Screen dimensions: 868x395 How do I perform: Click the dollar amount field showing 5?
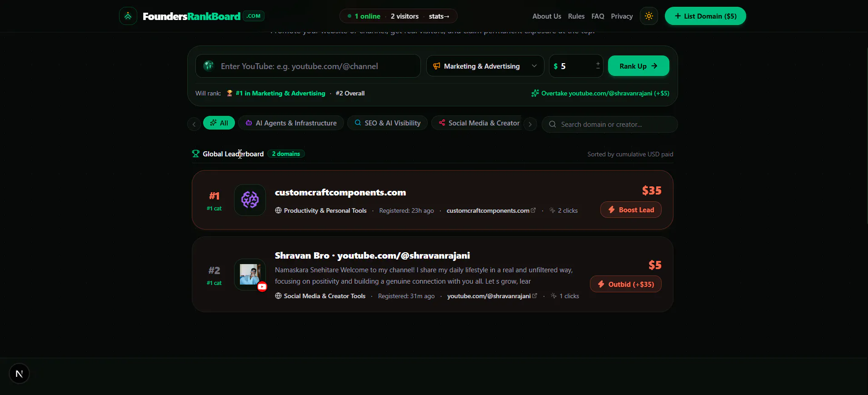(x=576, y=66)
